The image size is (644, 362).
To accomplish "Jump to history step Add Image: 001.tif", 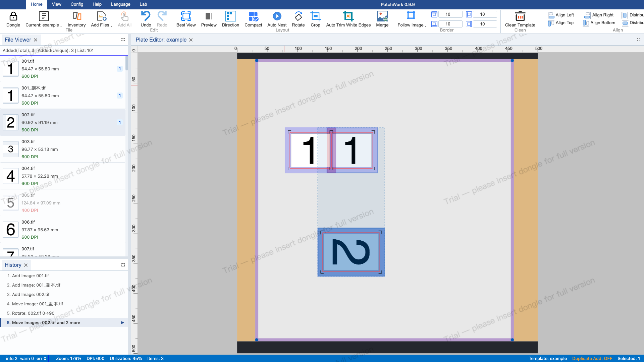I will pyautogui.click(x=64, y=276).
